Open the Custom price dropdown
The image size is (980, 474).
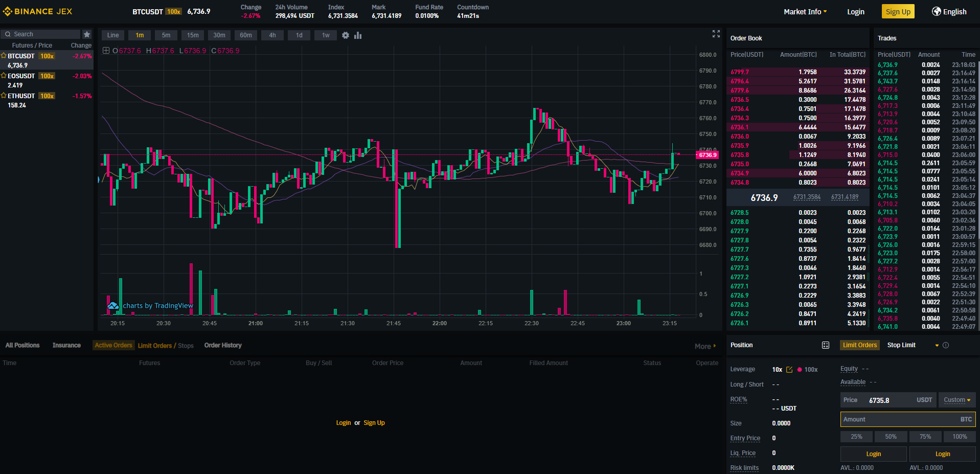(x=957, y=400)
